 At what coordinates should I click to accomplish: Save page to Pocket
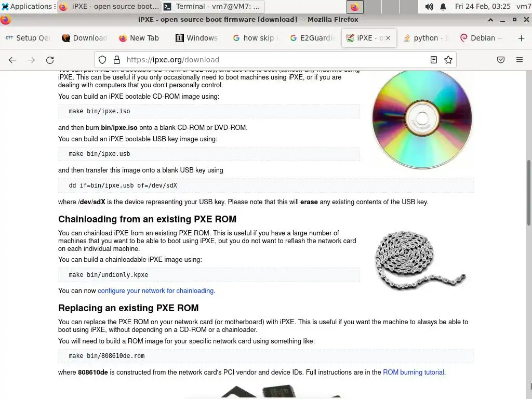(501, 60)
